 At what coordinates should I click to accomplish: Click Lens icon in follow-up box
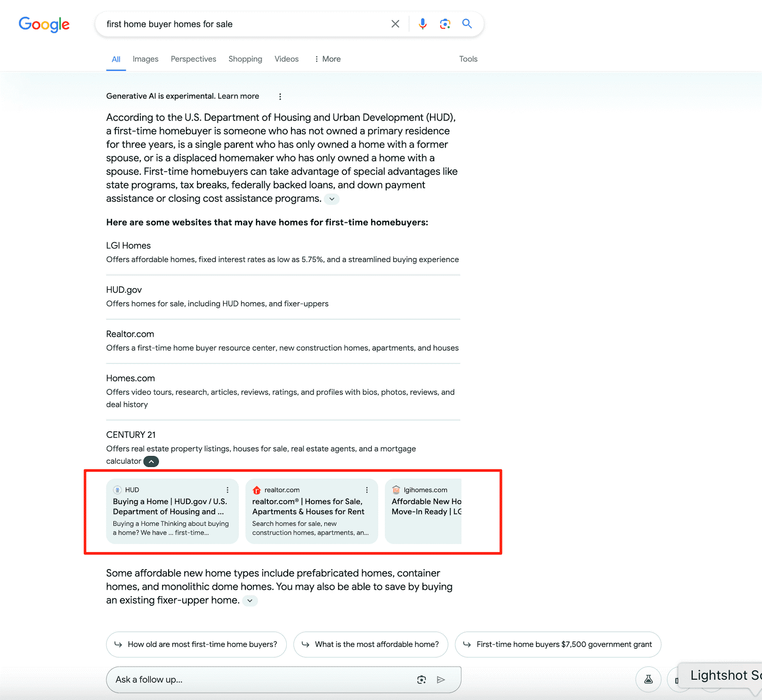422,680
